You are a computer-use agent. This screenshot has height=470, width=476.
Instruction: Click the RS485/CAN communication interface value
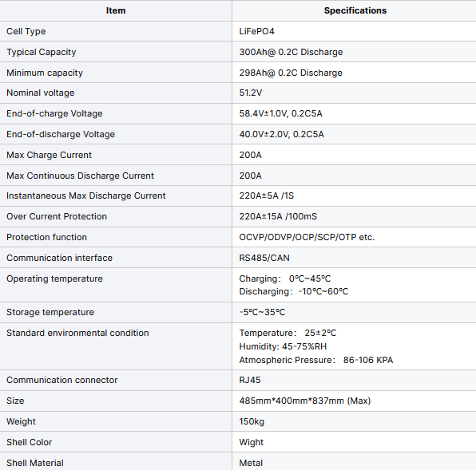click(264, 258)
